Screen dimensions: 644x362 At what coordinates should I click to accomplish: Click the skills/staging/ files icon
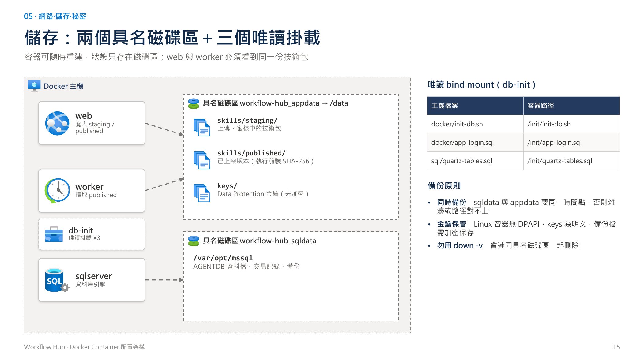click(202, 127)
